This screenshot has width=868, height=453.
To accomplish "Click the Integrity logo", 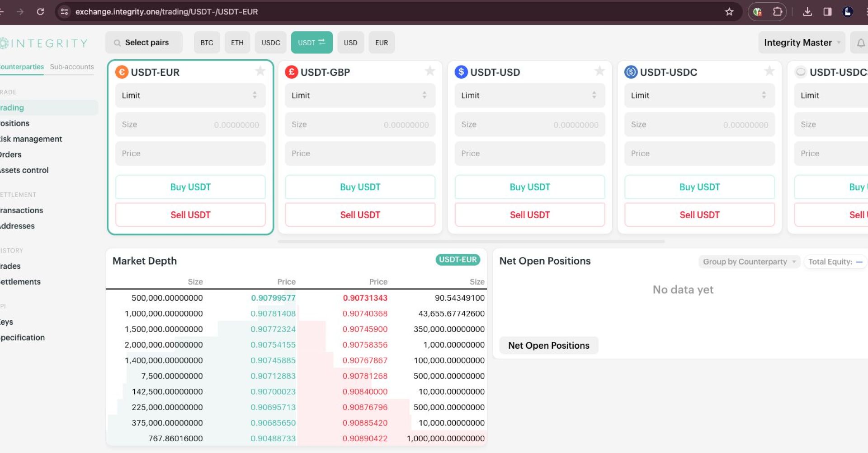I will 44,43.
